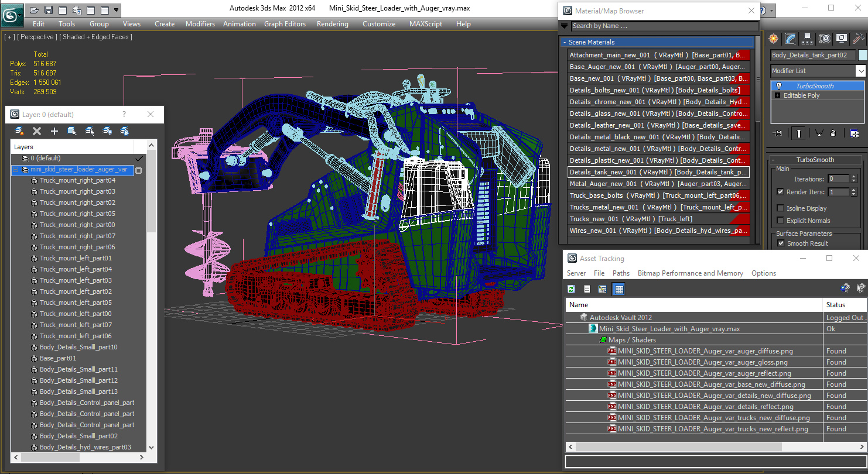868x474 pixels.
Task: Click tree view icon in Asset Tracking
Action: click(x=602, y=289)
